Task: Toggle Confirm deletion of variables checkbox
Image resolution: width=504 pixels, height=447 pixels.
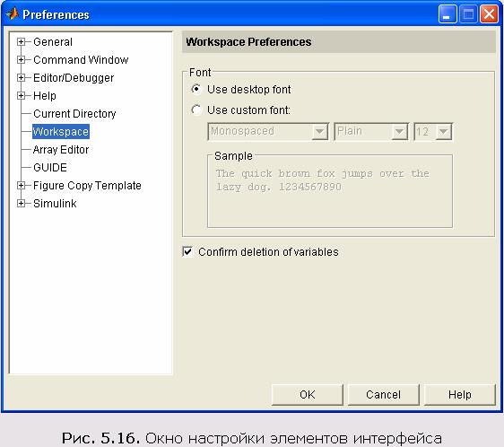Action: [x=187, y=251]
